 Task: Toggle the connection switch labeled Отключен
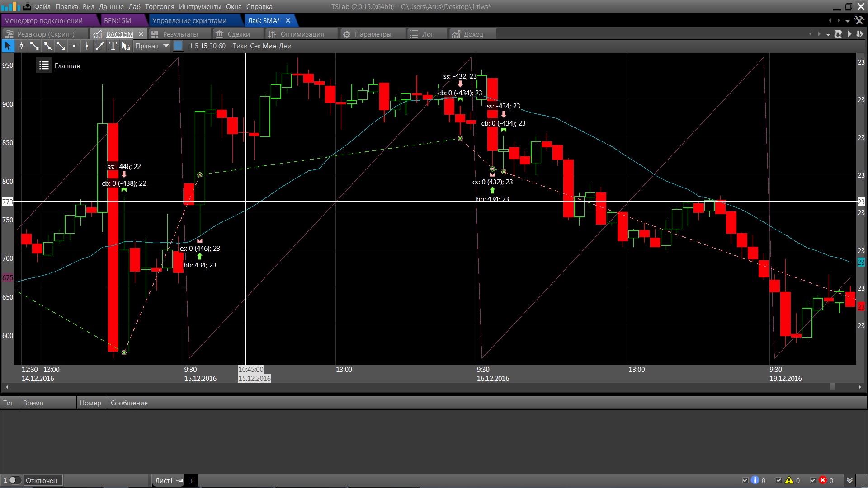[14, 480]
